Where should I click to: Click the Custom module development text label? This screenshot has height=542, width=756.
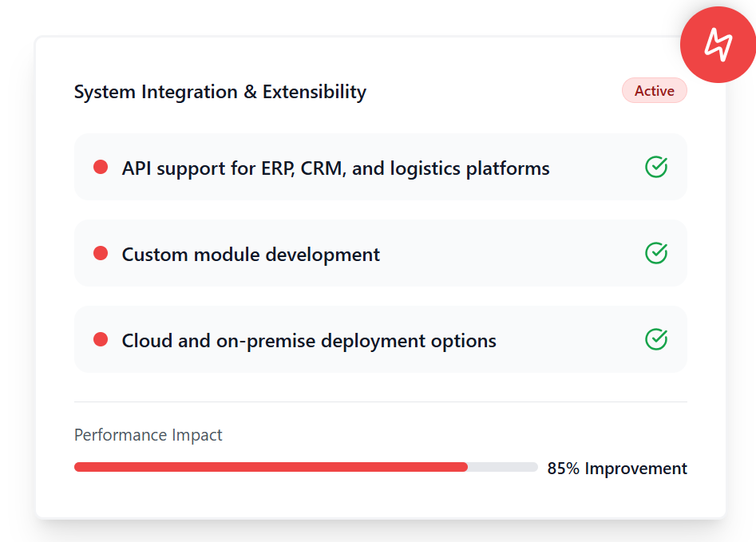251,255
